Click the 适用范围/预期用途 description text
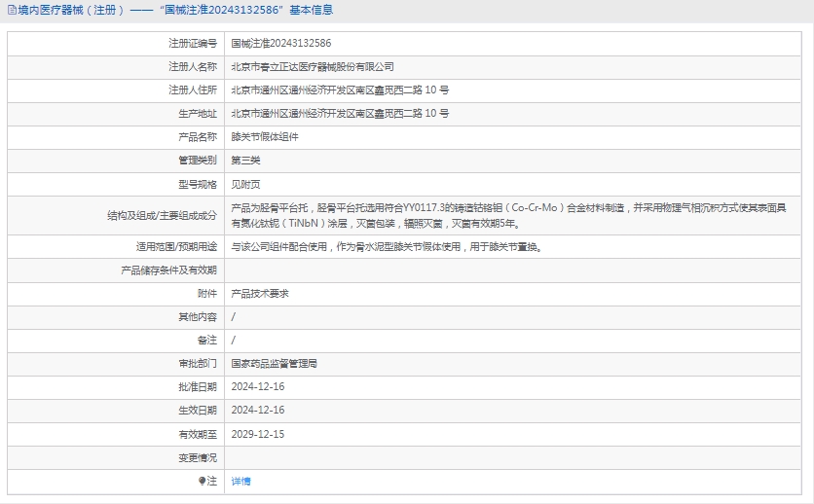This screenshot has height=504, width=814. pos(386,247)
